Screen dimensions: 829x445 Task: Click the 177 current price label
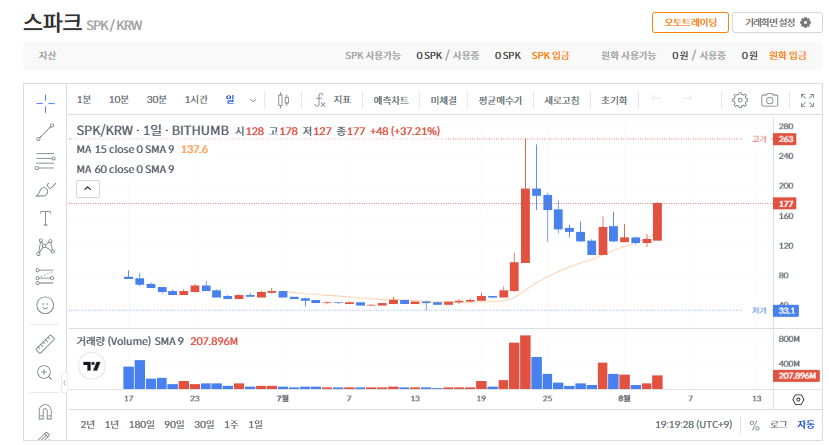point(785,203)
